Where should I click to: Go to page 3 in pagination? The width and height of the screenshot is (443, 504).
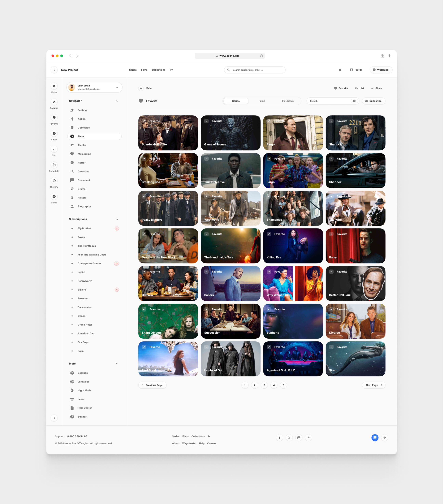point(264,385)
